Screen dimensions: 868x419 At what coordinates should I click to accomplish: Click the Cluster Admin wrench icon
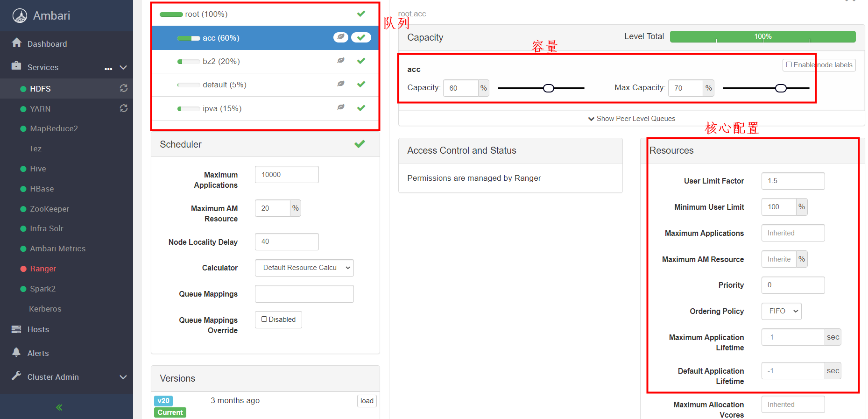click(16, 376)
